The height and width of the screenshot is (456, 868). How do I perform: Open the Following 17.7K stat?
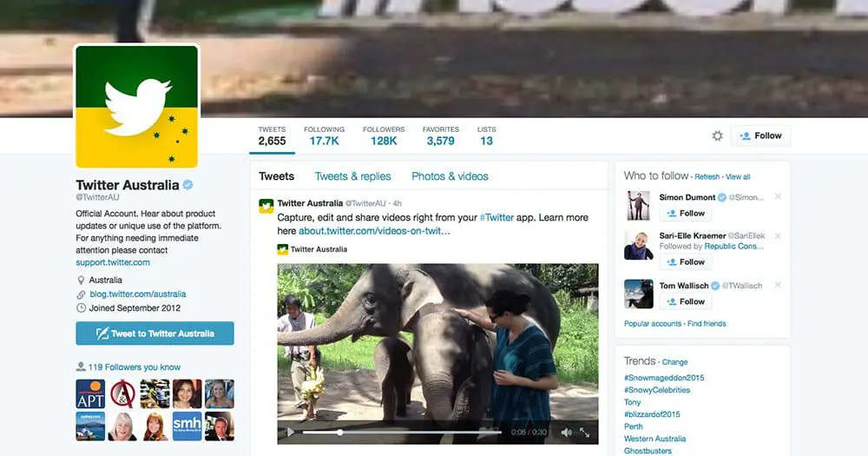[324, 135]
